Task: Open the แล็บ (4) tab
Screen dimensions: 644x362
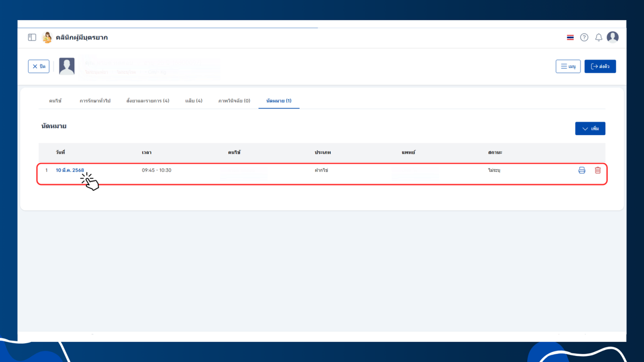Action: pos(194,101)
